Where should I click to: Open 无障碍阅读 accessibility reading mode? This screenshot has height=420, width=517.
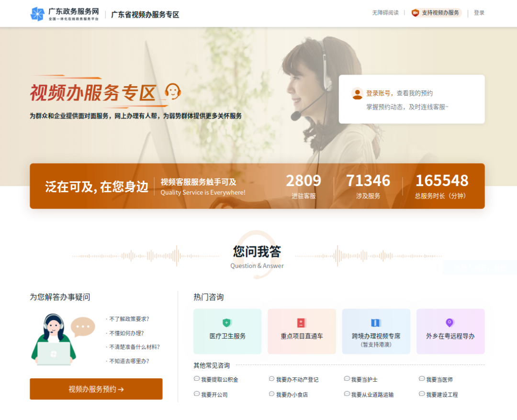pos(385,13)
